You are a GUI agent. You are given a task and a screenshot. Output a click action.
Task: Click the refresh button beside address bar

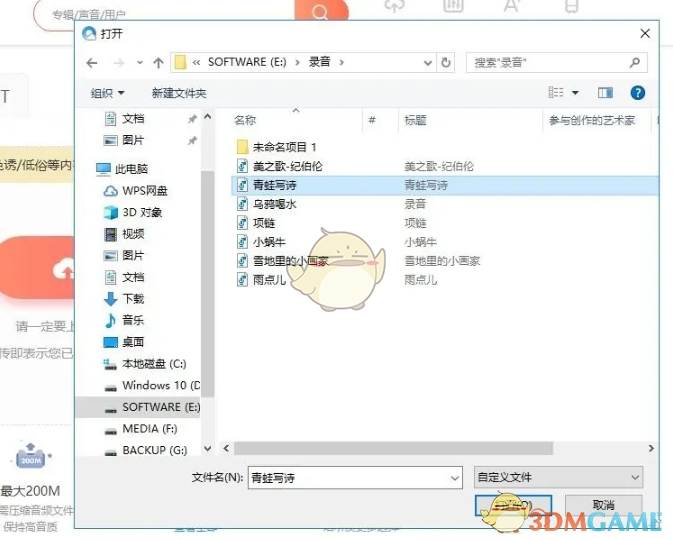[x=446, y=62]
